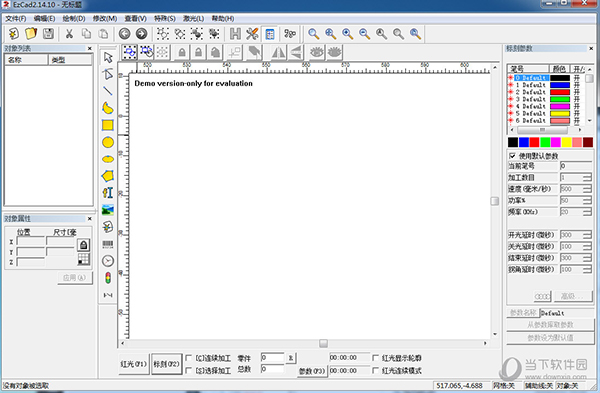This screenshot has width=600, height=393.
Task: Adjust the 结束延时 stepper
Action: 587,258
